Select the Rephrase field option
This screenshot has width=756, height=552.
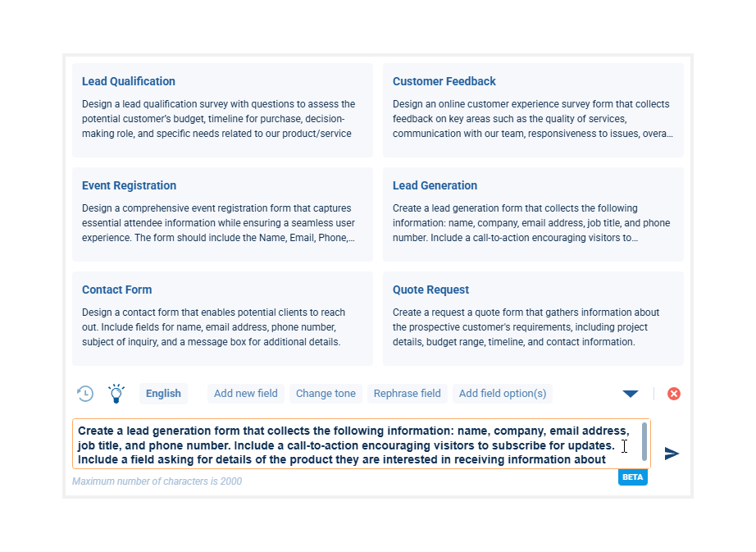pyautogui.click(x=407, y=394)
